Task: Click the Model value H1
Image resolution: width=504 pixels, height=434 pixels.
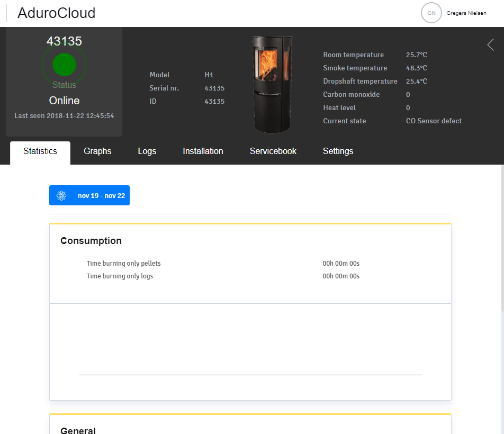Action: pyautogui.click(x=209, y=75)
